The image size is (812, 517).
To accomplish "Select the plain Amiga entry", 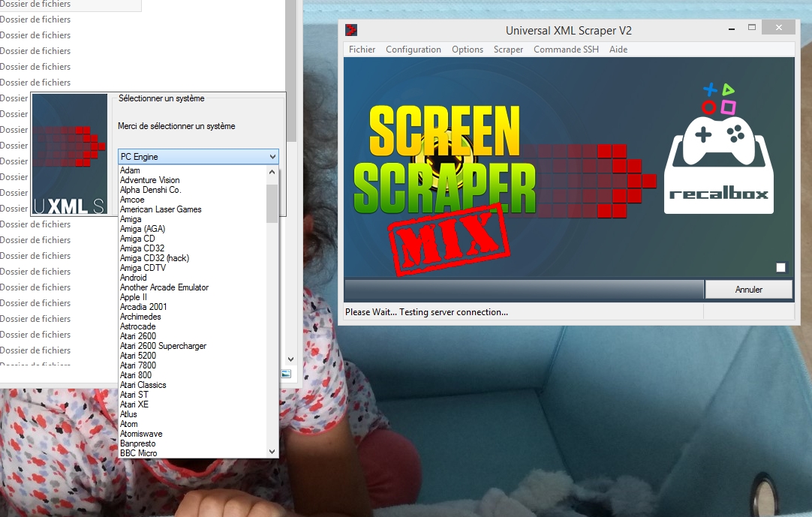I will [x=193, y=219].
